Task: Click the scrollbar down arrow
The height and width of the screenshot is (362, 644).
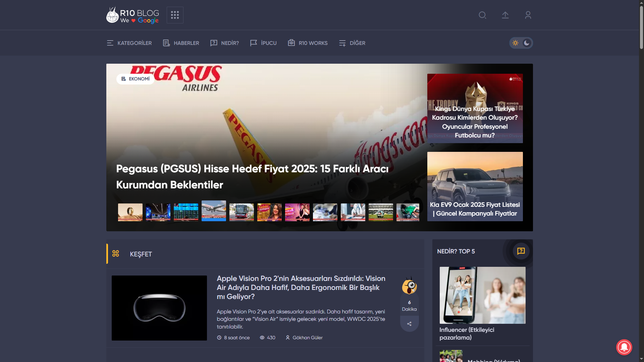Action: [641, 359]
